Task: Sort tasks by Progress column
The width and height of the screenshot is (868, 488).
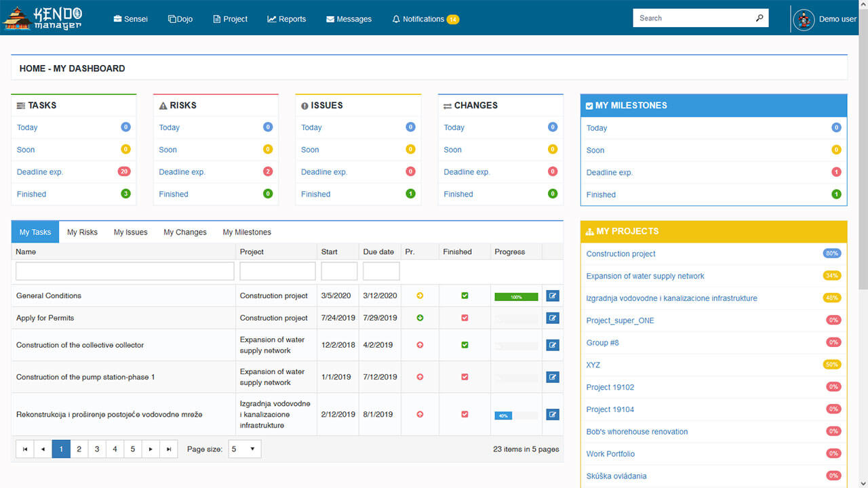Action: tap(510, 252)
